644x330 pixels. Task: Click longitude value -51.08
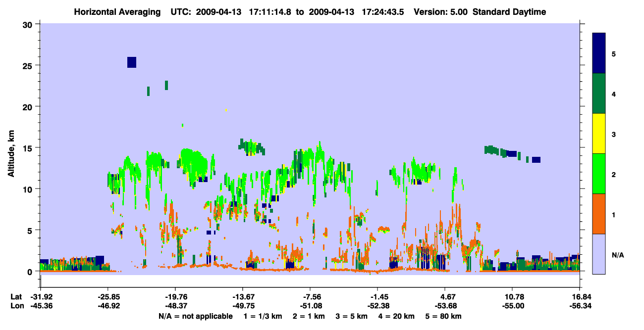pyautogui.click(x=310, y=306)
